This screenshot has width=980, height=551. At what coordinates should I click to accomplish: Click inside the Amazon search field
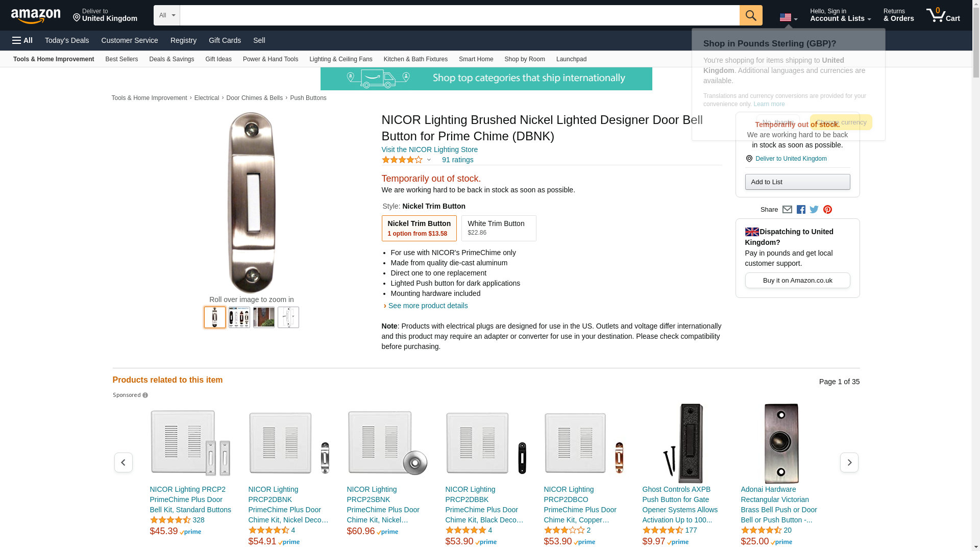click(459, 15)
